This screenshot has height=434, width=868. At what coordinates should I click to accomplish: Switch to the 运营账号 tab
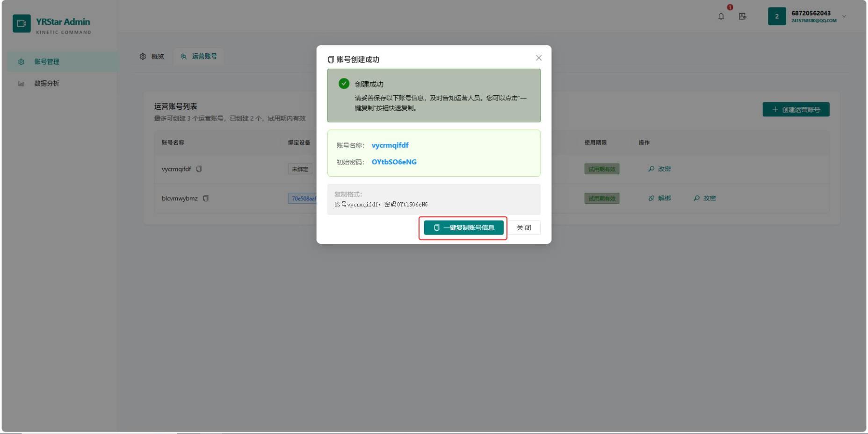199,57
